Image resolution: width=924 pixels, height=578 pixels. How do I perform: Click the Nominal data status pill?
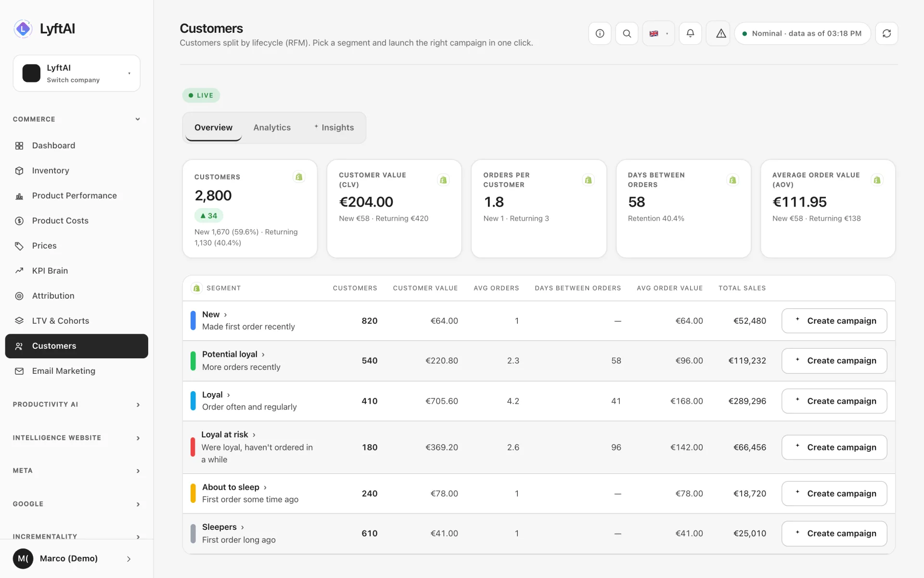pyautogui.click(x=802, y=33)
